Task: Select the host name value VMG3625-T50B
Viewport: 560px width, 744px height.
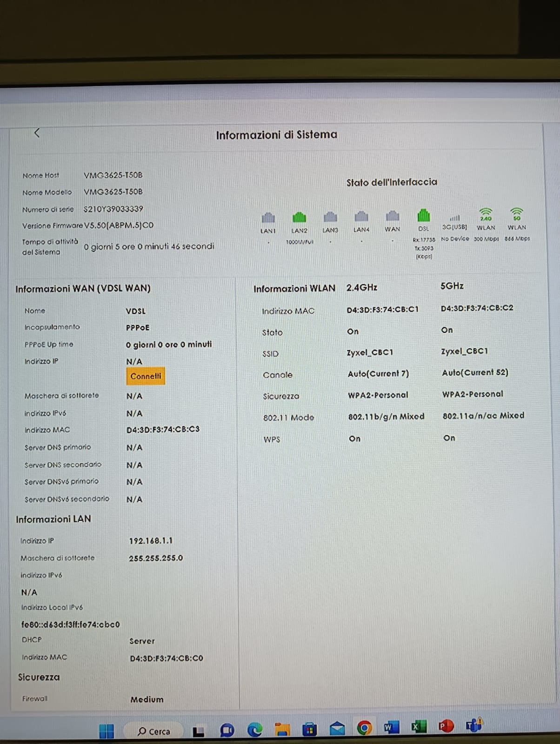Action: (x=113, y=175)
